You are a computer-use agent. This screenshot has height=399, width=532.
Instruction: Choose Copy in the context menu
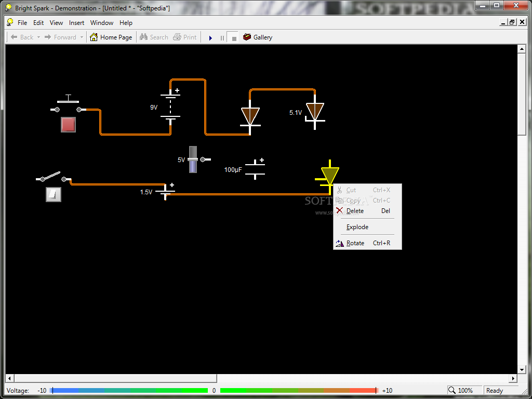click(x=367, y=201)
